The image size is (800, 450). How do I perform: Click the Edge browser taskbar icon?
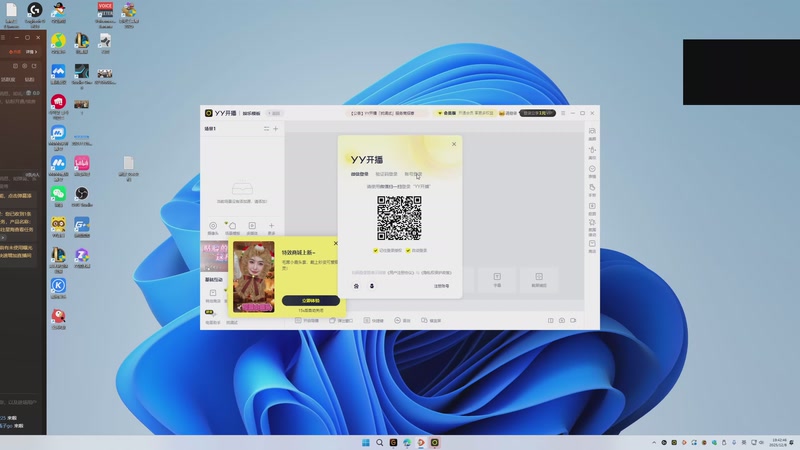[x=407, y=442]
